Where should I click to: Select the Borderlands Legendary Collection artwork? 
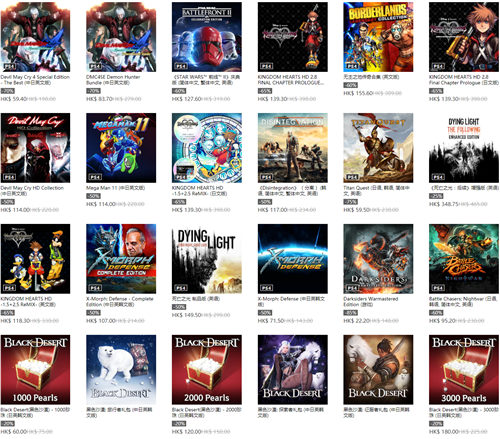click(378, 37)
